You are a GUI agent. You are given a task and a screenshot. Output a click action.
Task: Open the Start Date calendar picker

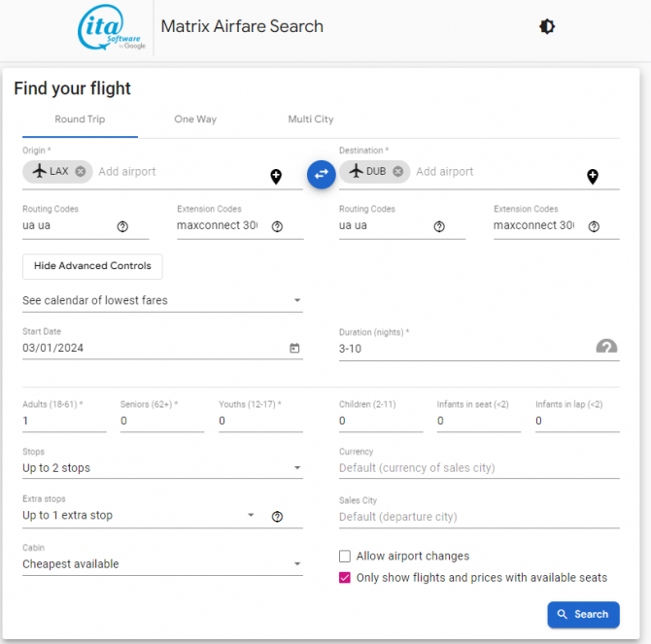294,348
